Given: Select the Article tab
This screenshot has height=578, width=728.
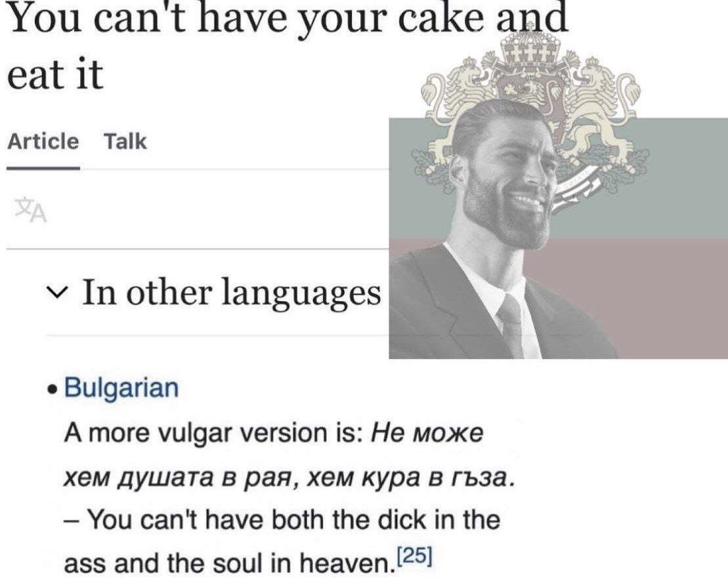Looking at the screenshot, I should 43,142.
